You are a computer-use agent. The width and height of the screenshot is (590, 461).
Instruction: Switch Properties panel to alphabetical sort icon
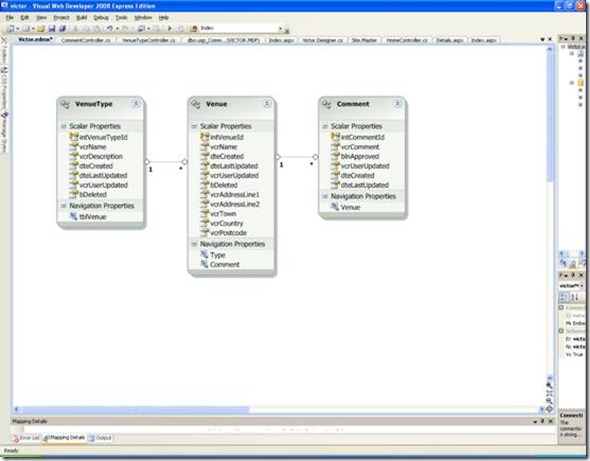pos(575,298)
